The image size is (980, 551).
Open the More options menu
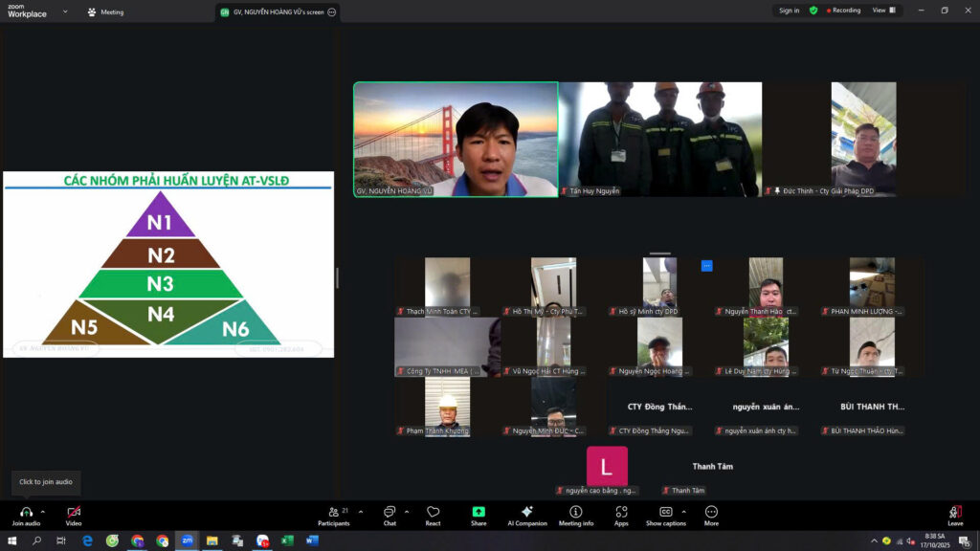pos(711,513)
